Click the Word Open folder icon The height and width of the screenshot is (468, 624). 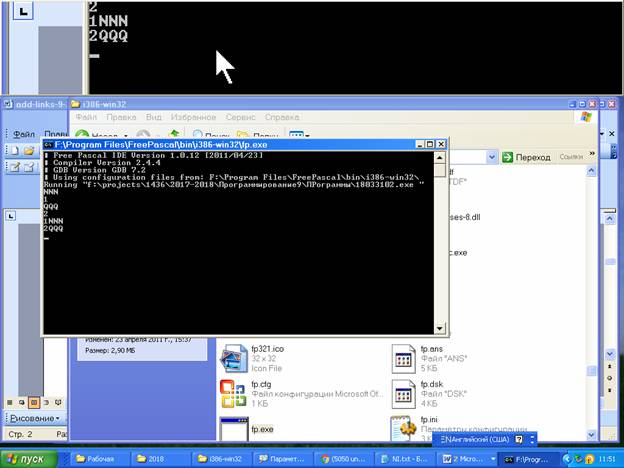click(29, 150)
